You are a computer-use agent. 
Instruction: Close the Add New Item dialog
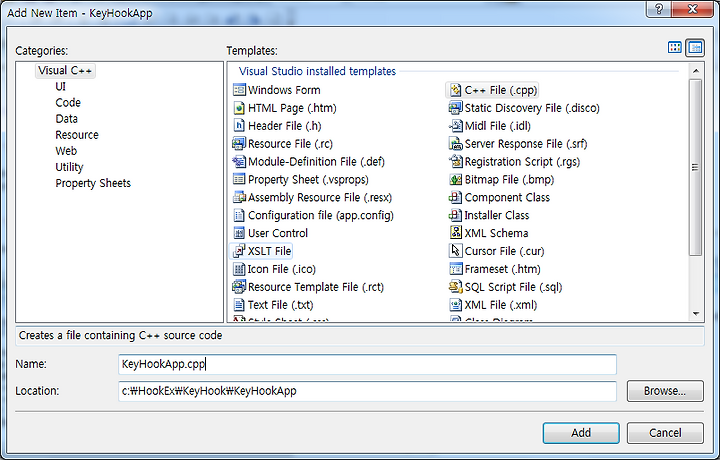(693, 9)
